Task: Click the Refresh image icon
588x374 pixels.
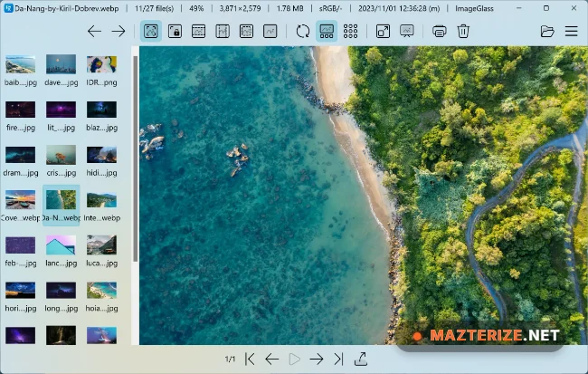Action: click(x=302, y=31)
